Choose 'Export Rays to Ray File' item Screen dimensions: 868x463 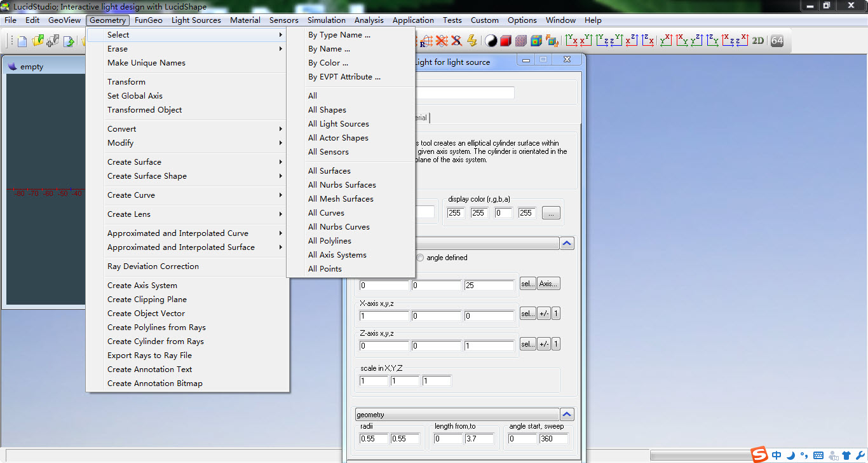pyautogui.click(x=149, y=356)
